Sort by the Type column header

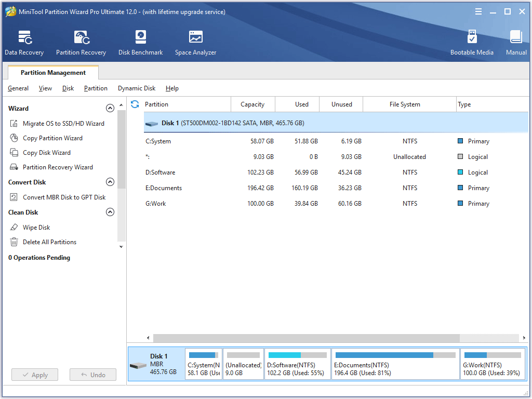[x=493, y=104]
